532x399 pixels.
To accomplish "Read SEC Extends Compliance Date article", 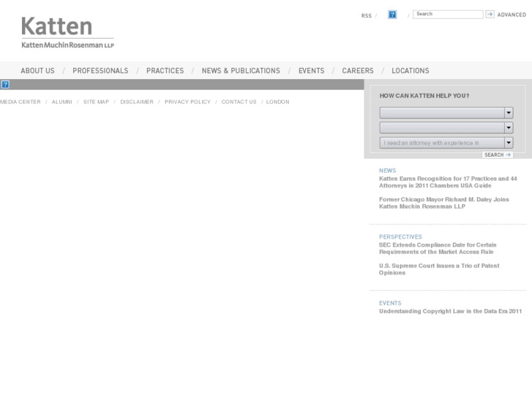I will click(438, 248).
